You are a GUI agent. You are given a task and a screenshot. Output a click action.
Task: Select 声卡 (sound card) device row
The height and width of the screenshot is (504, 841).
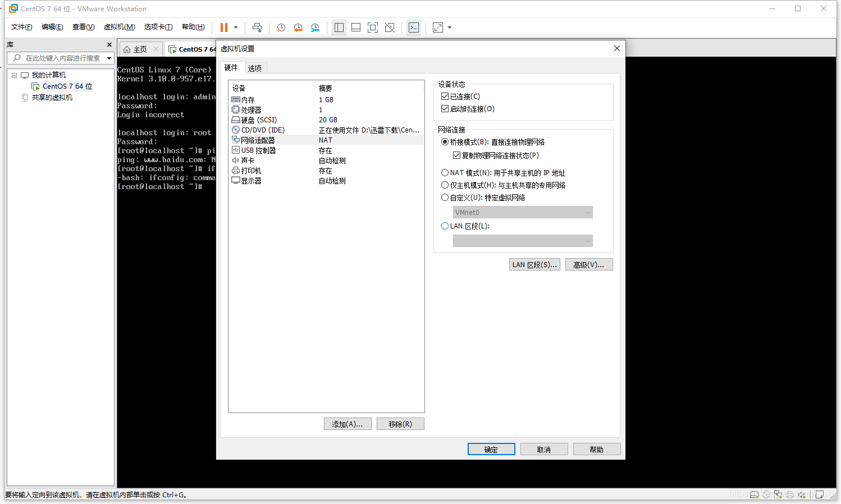click(326, 161)
